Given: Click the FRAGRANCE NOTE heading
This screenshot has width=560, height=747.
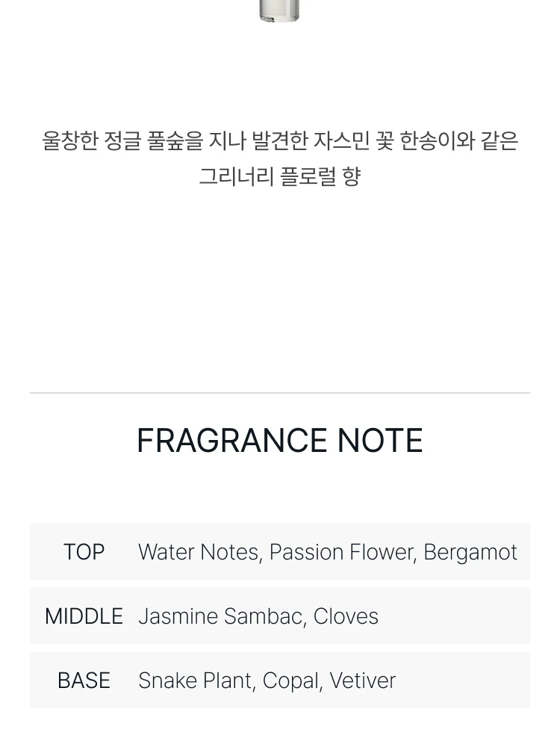Looking at the screenshot, I should (x=280, y=440).
